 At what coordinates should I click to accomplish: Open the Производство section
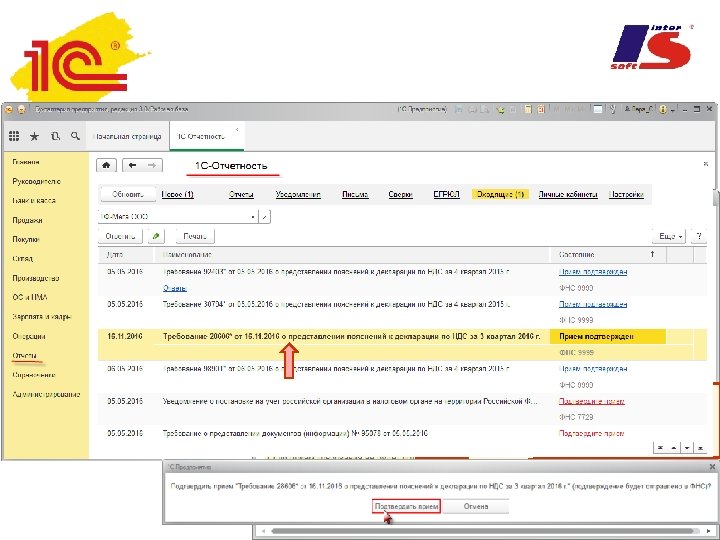[36, 278]
